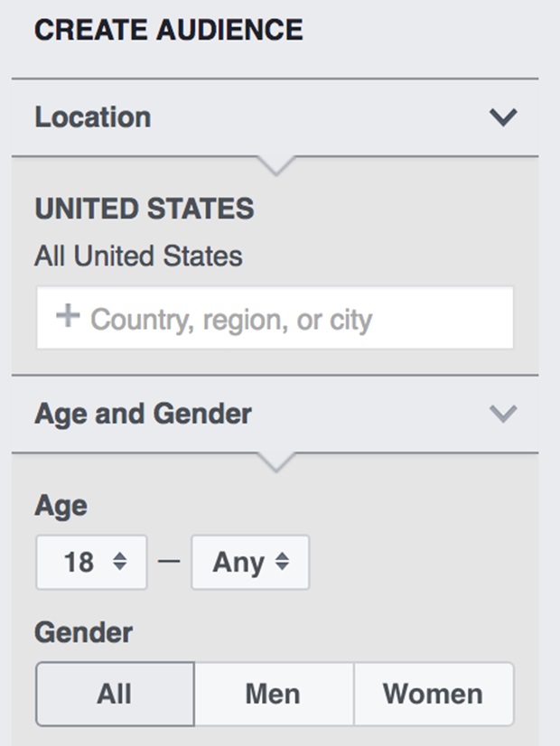The height and width of the screenshot is (746, 560).
Task: Click the stepper arrows beside Any
Action: click(282, 562)
